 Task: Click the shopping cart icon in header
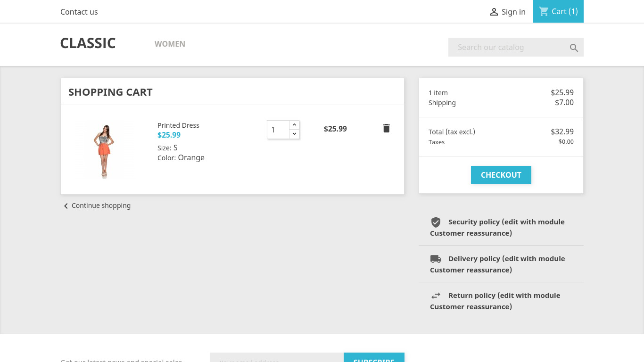544,11
